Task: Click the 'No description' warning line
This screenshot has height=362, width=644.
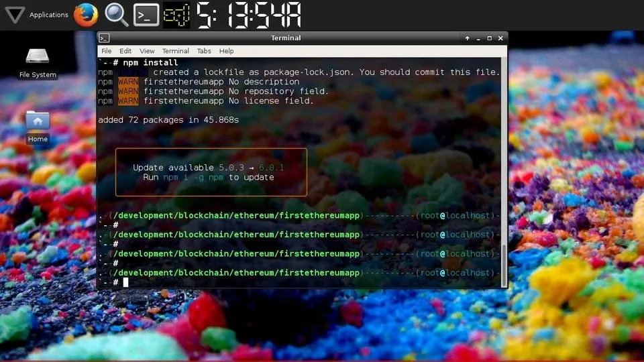Action: coord(199,82)
